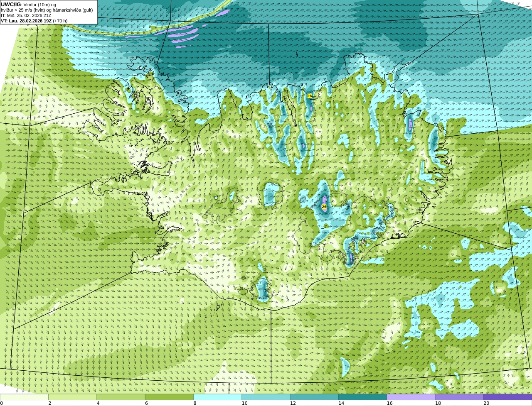Click the 'VT: Lau. 28.02.2026 19Z (+70 h)' line
Viewport: 532px width, 406px height.
[x=34, y=21]
